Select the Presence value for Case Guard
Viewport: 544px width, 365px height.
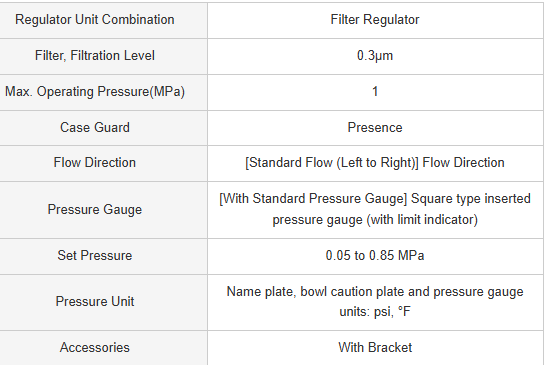375,128
